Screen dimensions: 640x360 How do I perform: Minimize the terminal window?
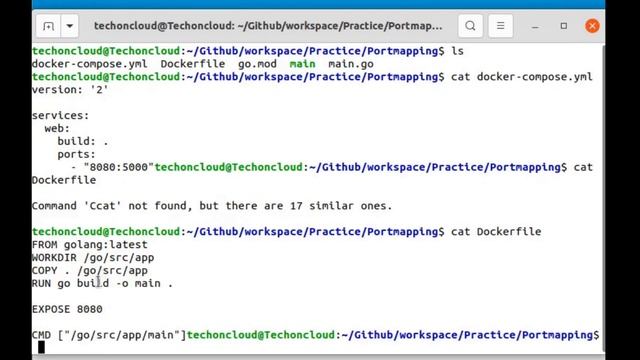click(535, 26)
